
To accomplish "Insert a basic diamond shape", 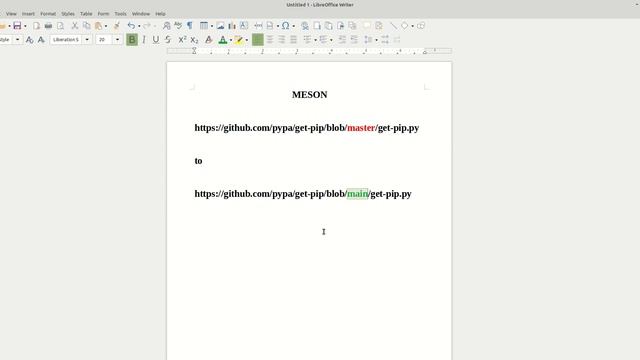I will pyautogui.click(x=404, y=26).
